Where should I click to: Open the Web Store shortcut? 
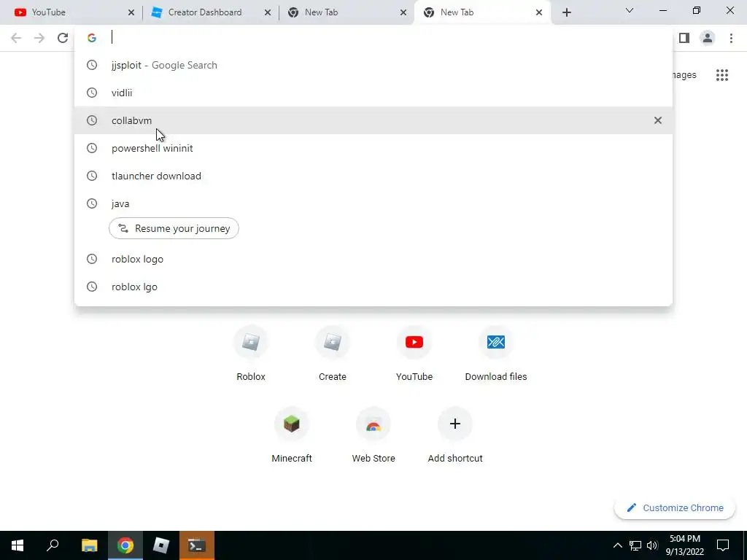coord(373,435)
